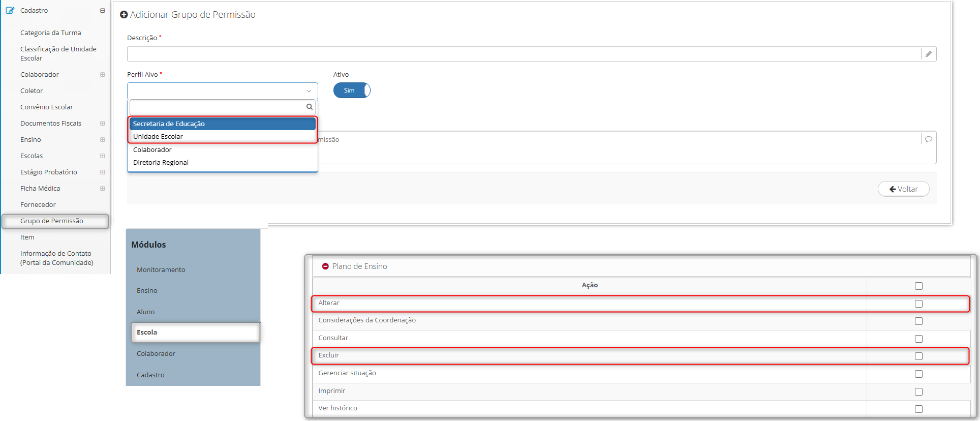Check the Considerações da Coordenação checkbox
980x421 pixels.
coord(918,321)
